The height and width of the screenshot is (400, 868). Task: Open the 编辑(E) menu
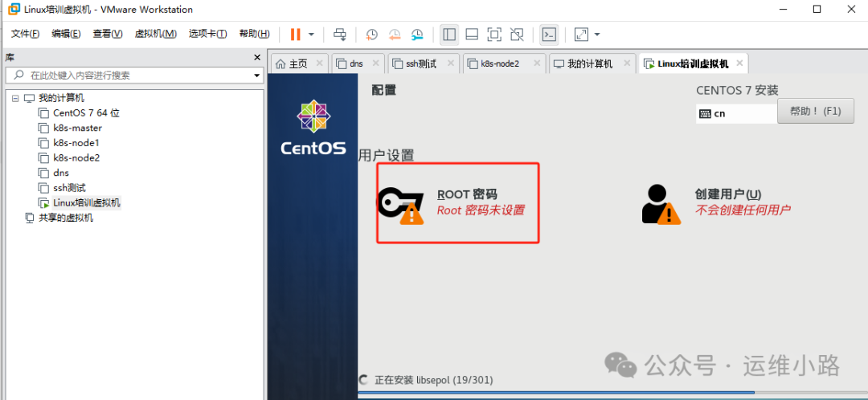click(67, 34)
